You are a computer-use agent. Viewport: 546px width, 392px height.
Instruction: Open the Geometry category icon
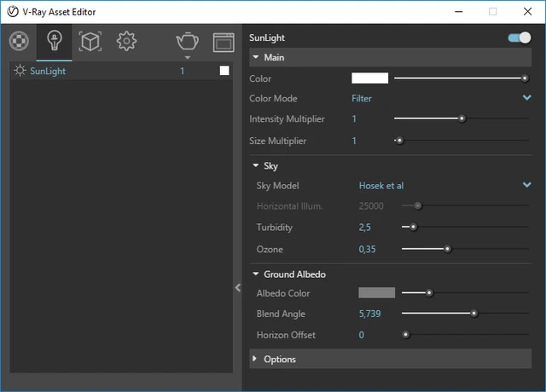(90, 42)
